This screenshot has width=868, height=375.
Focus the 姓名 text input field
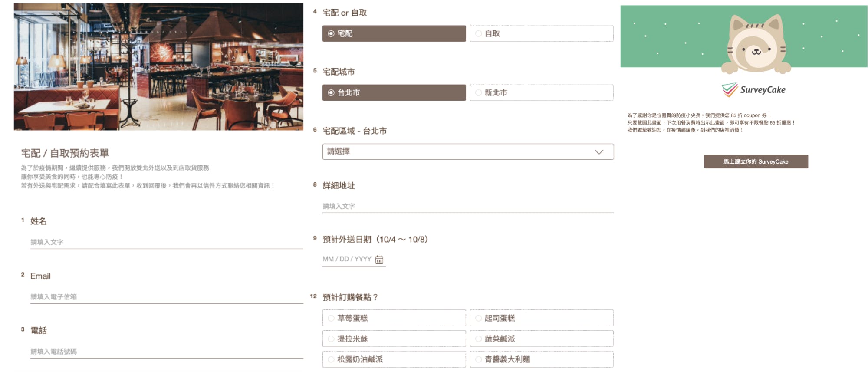(167, 242)
